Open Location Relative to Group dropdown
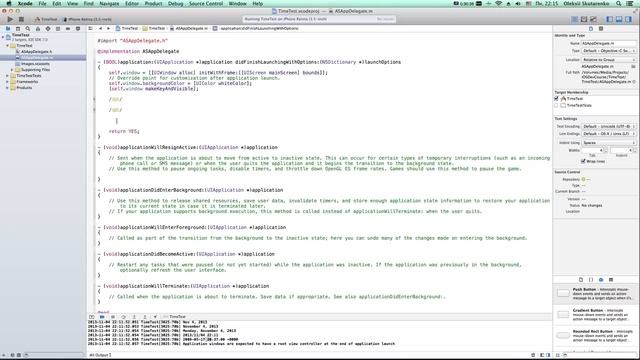Viewport: 640px width, 360px height. [609, 60]
